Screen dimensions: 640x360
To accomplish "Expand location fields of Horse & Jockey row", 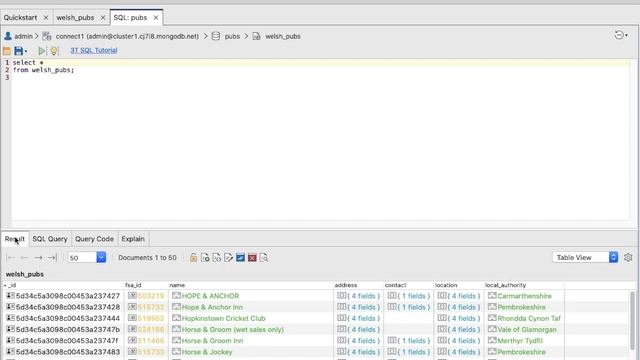I will coord(458,352).
